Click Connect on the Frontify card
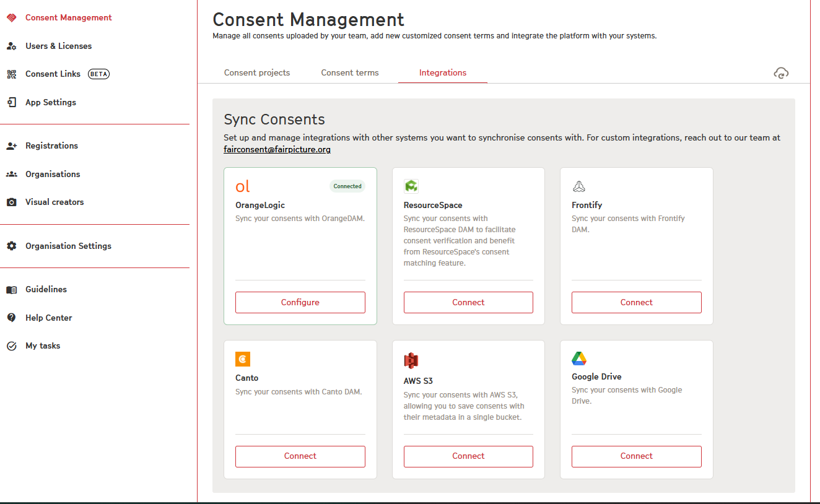The height and width of the screenshot is (504, 820). (x=637, y=303)
